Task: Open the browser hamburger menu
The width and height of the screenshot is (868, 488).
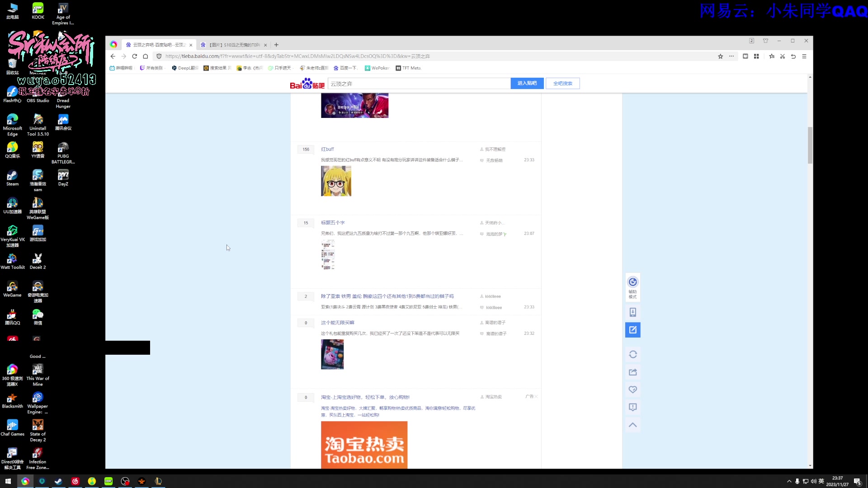Action: point(804,56)
